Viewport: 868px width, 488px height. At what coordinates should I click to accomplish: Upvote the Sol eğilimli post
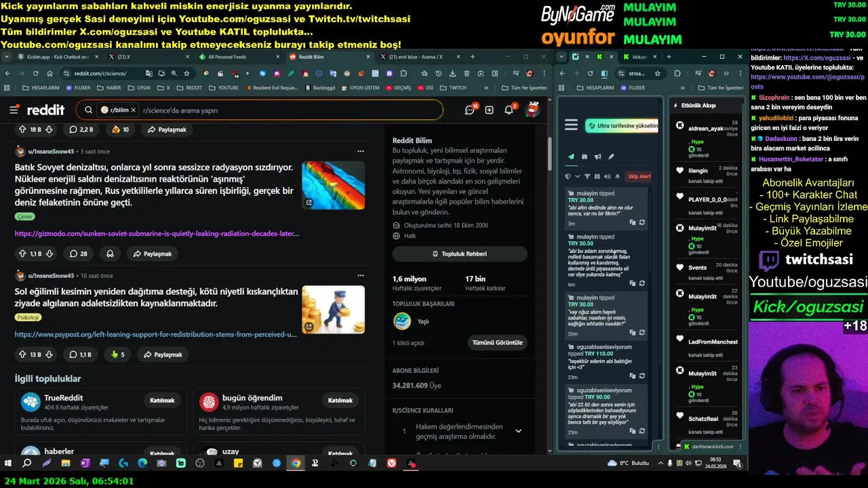(22, 354)
